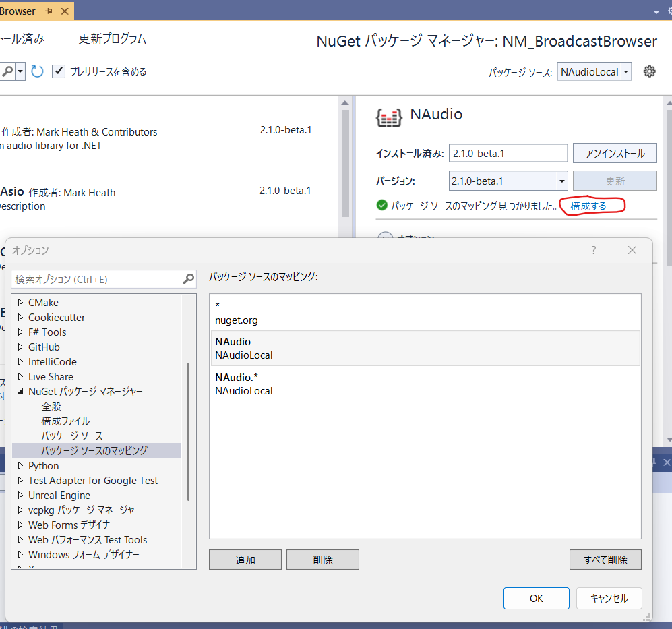Click the すべて削除 button
672x629 pixels.
click(605, 560)
